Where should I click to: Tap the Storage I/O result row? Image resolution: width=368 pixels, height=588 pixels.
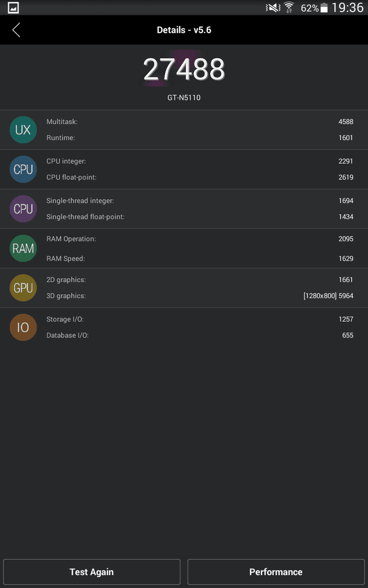(x=200, y=319)
